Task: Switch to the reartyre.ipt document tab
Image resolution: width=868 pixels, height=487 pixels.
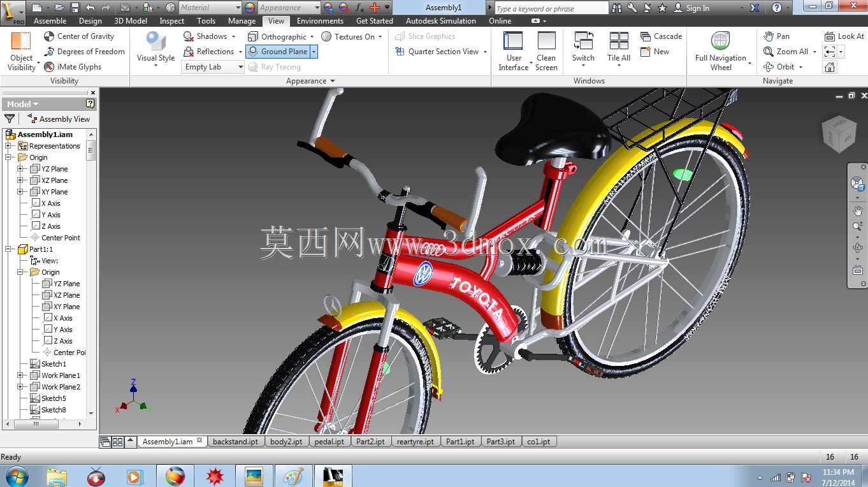Action: pos(415,441)
